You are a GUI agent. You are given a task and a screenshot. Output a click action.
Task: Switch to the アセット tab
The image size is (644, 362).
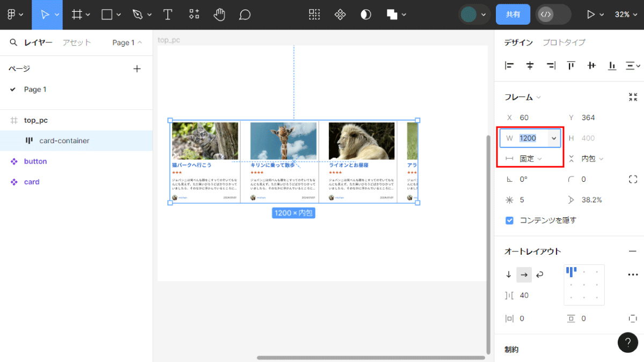click(x=77, y=42)
